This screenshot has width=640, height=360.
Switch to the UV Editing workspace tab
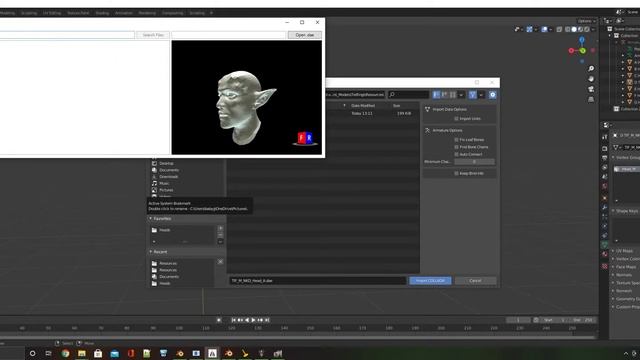(x=52, y=13)
